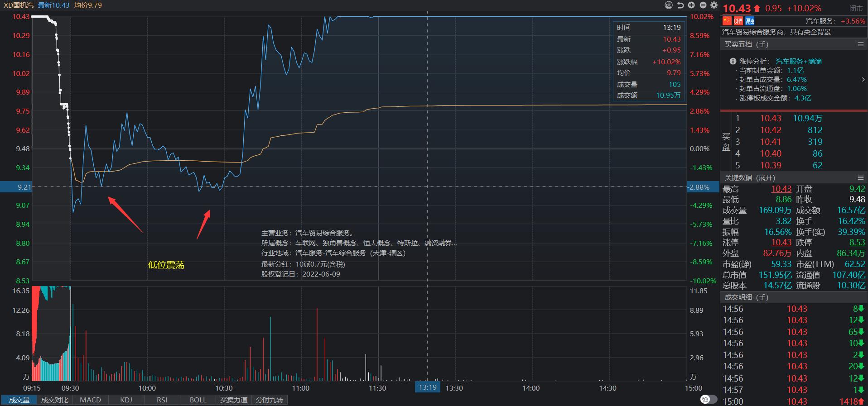This screenshot has width=868, height=406.
Task: Click the 涨停 10.43 underlined price
Action: point(781,243)
